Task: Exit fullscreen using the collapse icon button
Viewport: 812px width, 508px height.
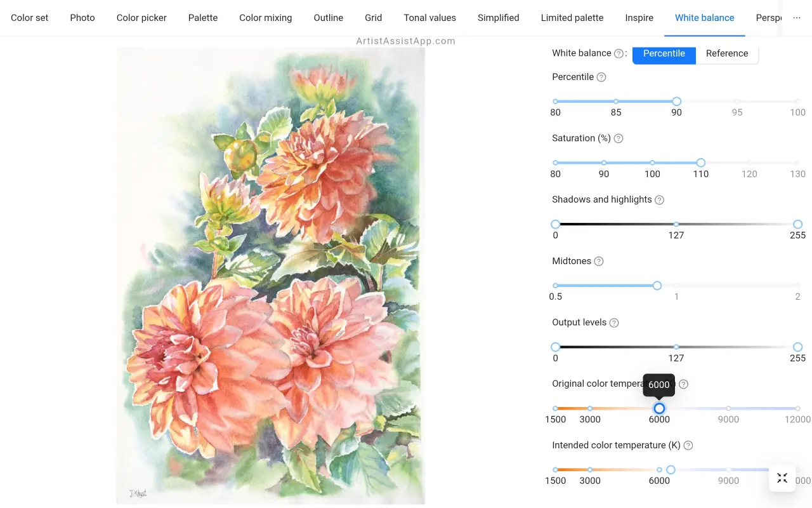Action: coord(782,478)
